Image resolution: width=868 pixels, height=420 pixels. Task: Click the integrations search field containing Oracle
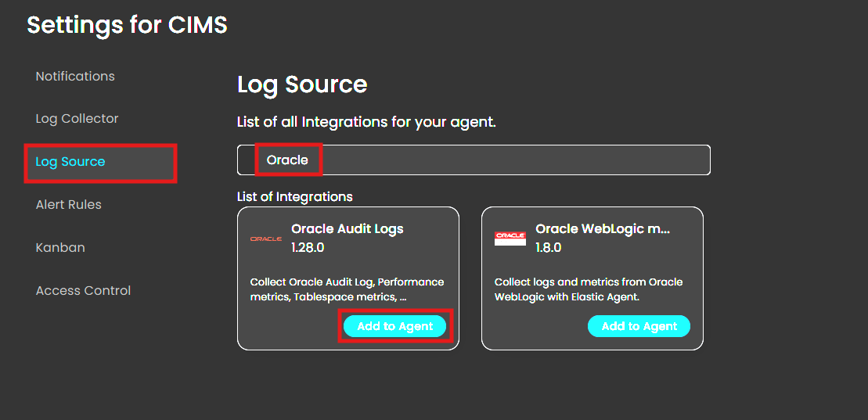coord(474,160)
